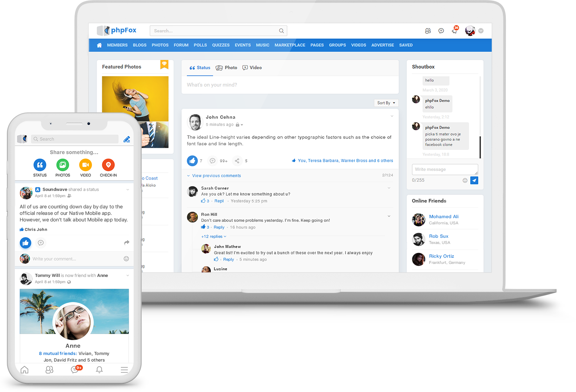Like John Mathew's reply comment
The width and height of the screenshot is (576, 392).
click(x=216, y=259)
